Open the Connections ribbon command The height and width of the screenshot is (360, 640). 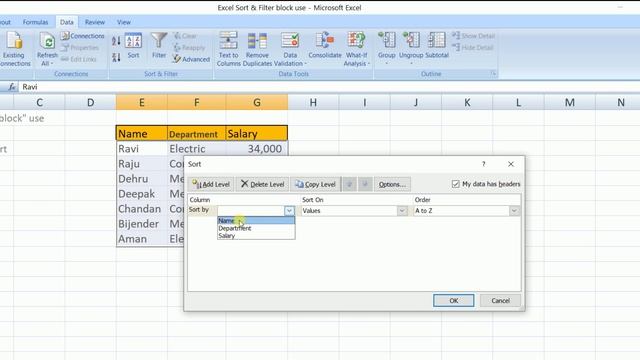click(x=83, y=36)
